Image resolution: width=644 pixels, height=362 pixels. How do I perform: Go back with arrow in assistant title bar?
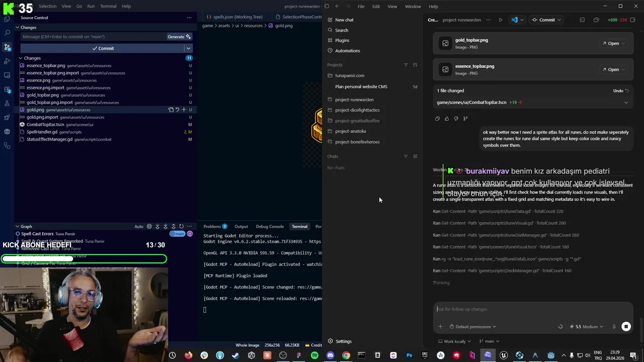(x=337, y=6)
